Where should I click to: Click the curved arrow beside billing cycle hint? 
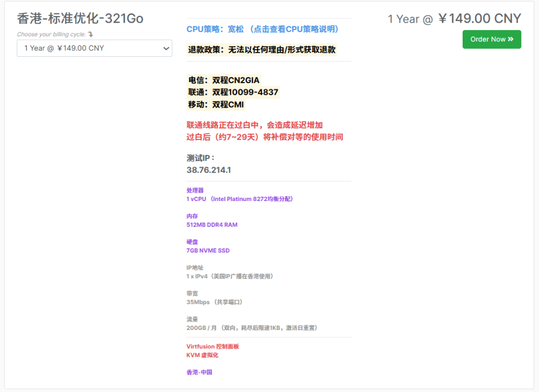click(x=91, y=35)
